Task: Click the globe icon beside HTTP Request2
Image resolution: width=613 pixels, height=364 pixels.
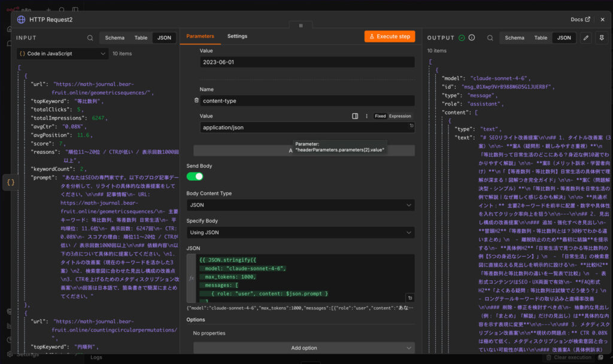Action: 21,20
